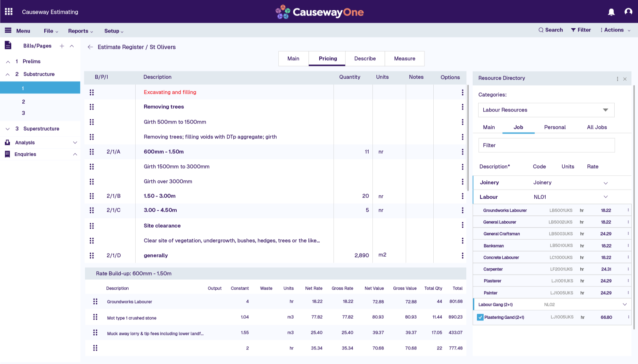
Task: Open notifications via the bell icon
Action: pos(611,12)
